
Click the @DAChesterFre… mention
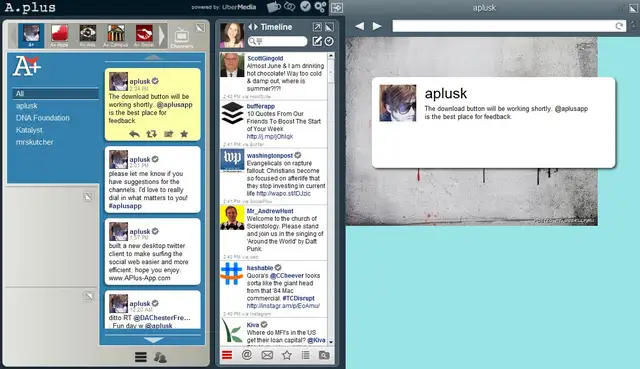pos(162,318)
